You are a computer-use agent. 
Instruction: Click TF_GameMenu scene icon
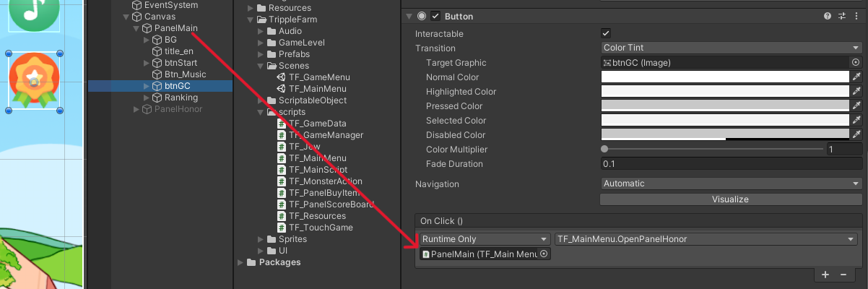click(x=282, y=77)
